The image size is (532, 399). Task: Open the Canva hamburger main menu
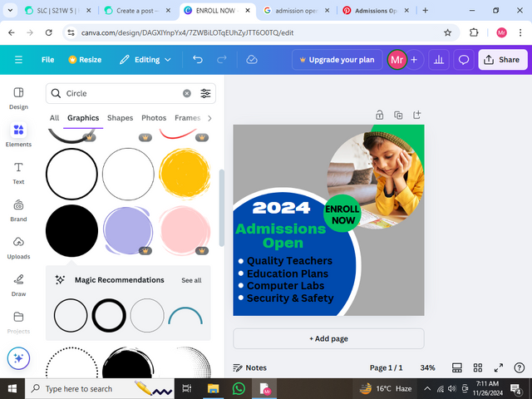click(x=18, y=60)
